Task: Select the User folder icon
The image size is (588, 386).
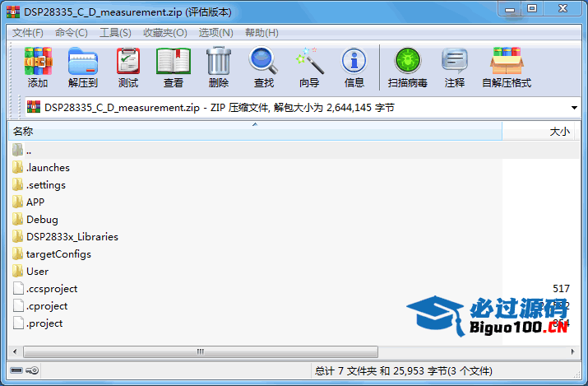Action: 17,271
